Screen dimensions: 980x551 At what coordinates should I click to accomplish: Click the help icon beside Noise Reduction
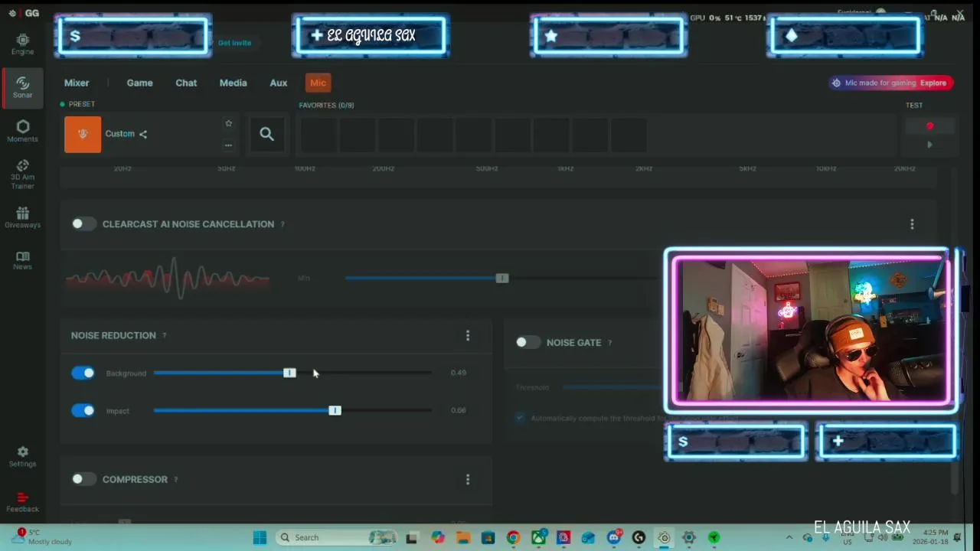coord(164,335)
